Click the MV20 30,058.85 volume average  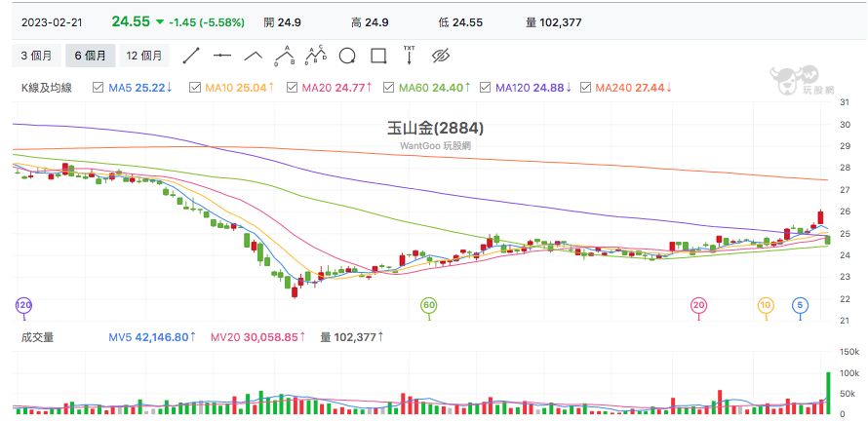coord(258,337)
